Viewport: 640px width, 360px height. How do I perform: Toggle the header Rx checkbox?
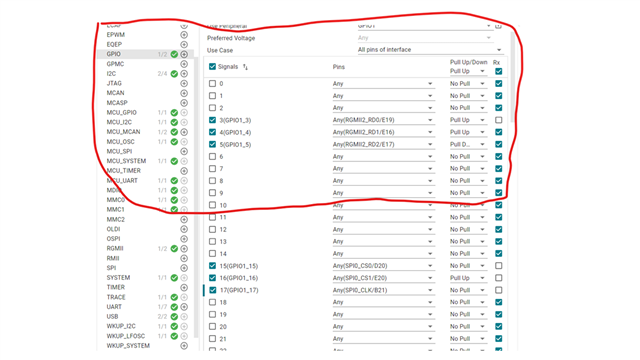pyautogui.click(x=498, y=71)
